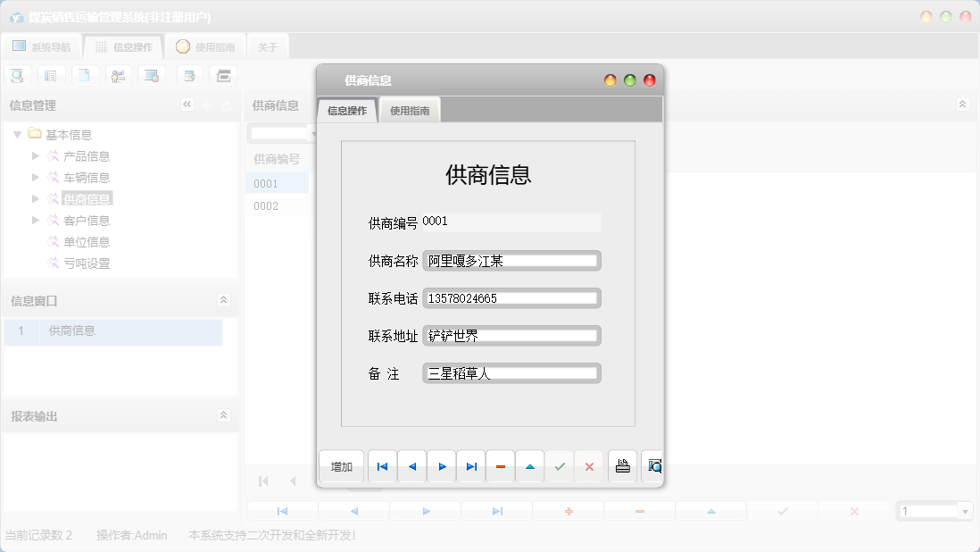Open the blank document icon in the toolbar

click(x=85, y=75)
